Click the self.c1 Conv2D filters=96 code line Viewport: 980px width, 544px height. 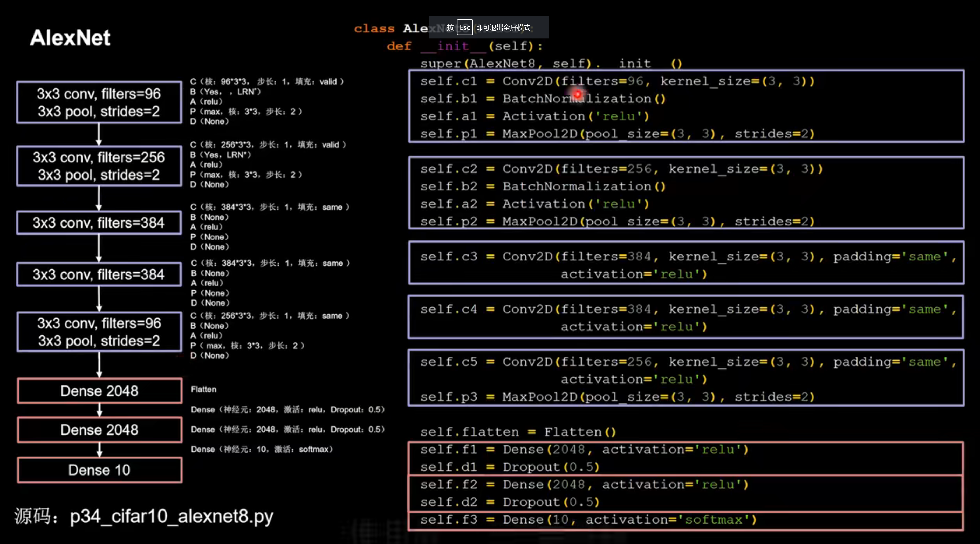(x=616, y=81)
